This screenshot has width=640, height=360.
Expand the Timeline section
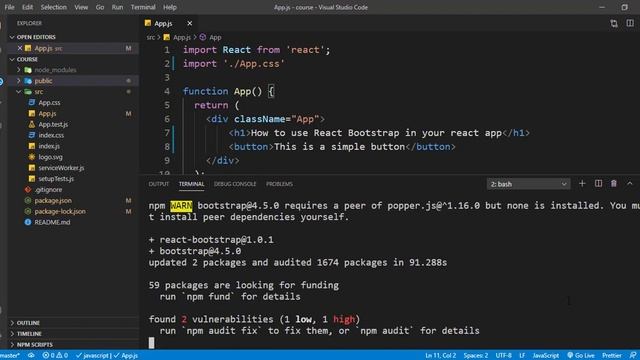(29, 334)
